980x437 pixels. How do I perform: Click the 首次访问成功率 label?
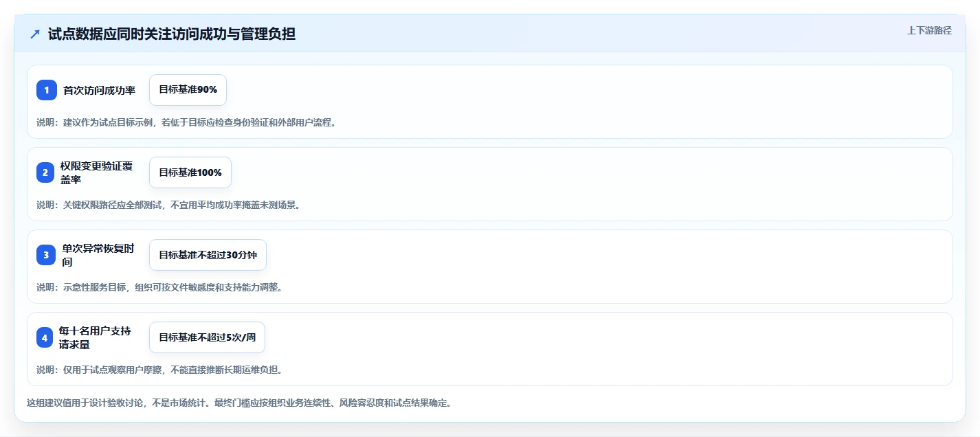(99, 90)
